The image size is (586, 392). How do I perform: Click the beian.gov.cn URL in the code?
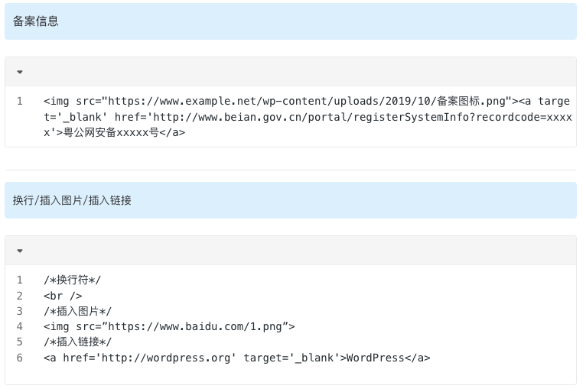(298, 117)
